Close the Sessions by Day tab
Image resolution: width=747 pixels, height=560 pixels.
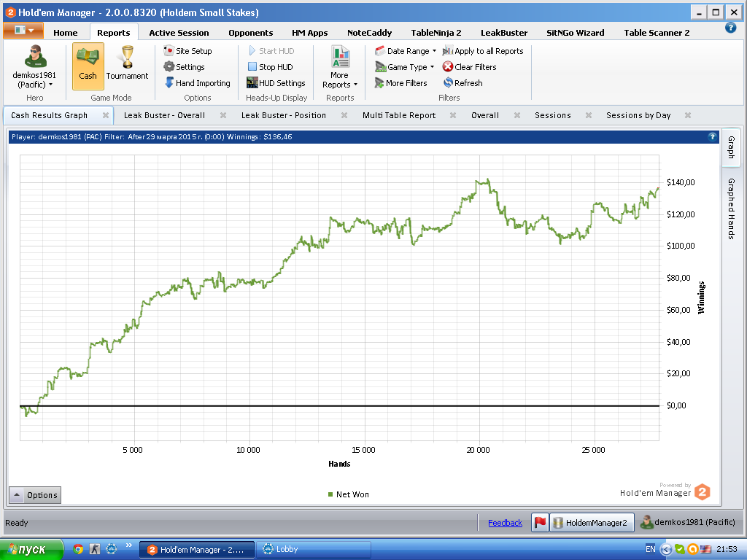[688, 115]
